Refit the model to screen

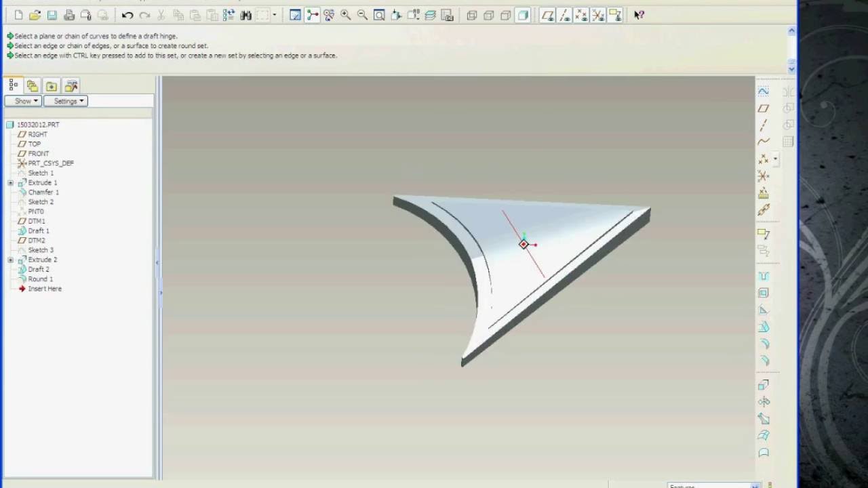pyautogui.click(x=379, y=15)
